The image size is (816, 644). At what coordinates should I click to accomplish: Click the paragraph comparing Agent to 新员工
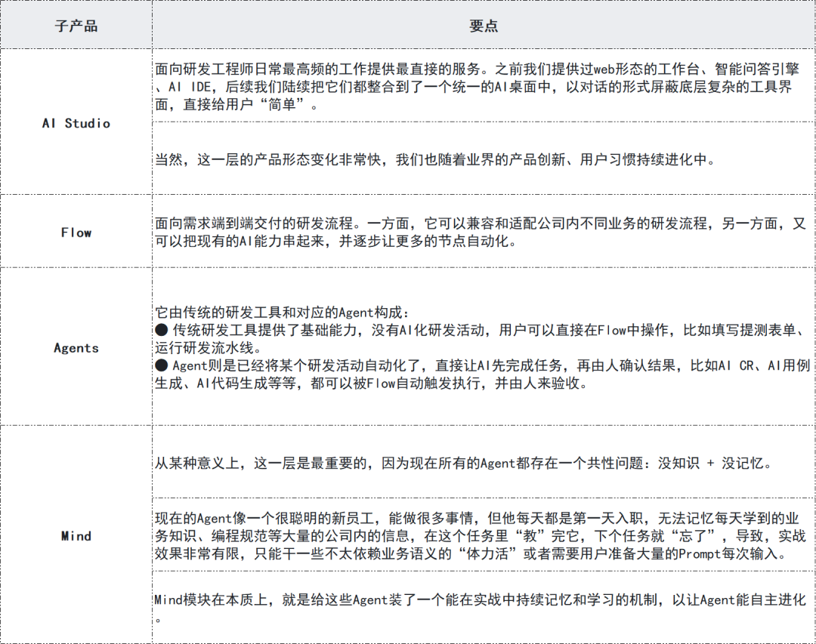click(476, 536)
